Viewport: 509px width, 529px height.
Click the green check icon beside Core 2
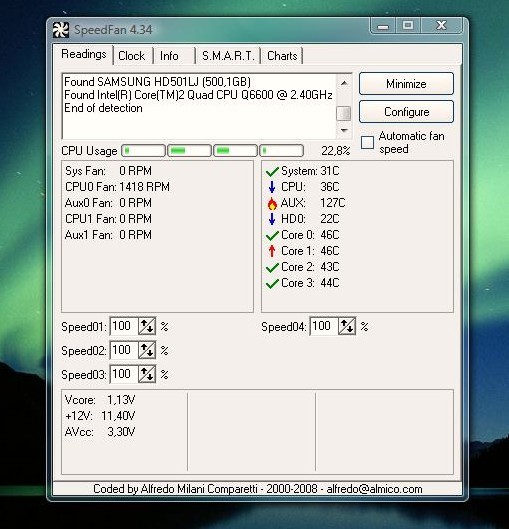[272, 267]
